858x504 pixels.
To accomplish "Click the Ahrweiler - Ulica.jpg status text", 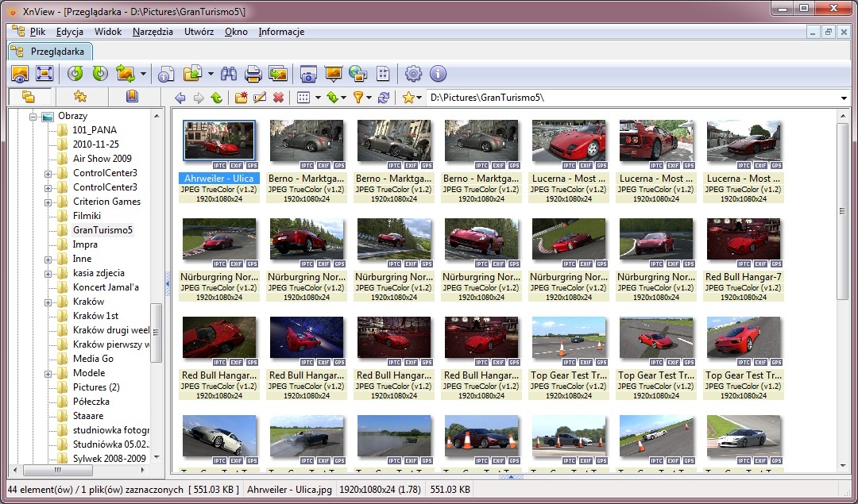I will pos(289,489).
